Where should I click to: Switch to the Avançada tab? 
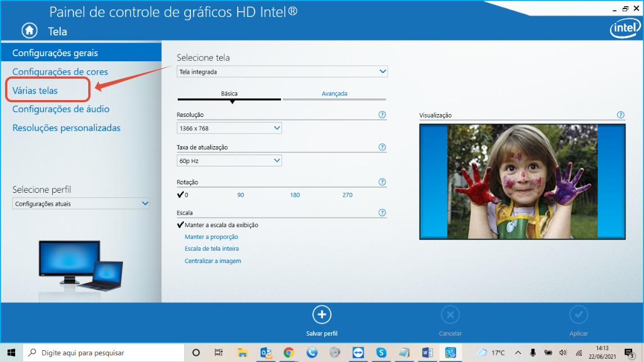coord(334,94)
